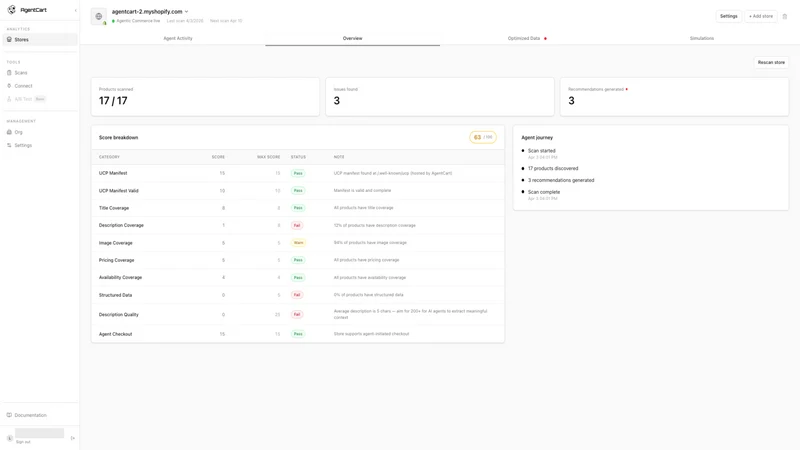Click the Settings button in header
800x450 pixels.
pos(729,16)
